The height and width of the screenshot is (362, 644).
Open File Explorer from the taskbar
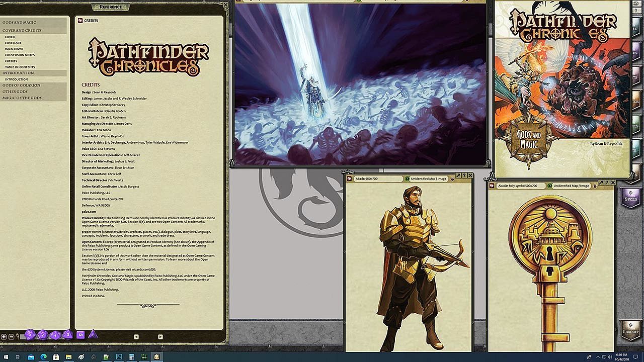68,357
